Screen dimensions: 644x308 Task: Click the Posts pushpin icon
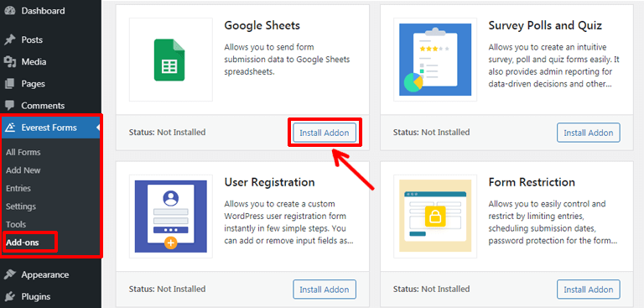[x=10, y=40]
